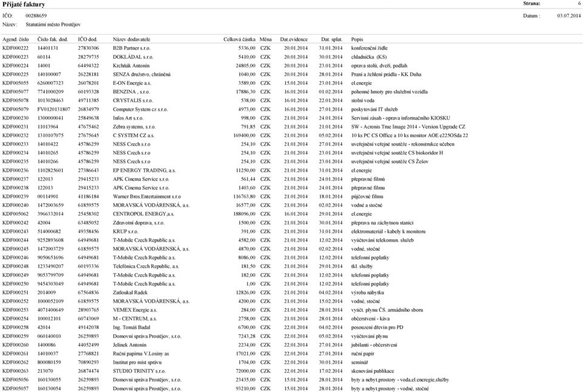Click the 'Celková částka' column header
The height and width of the screenshot is (392, 583).
tap(239, 39)
